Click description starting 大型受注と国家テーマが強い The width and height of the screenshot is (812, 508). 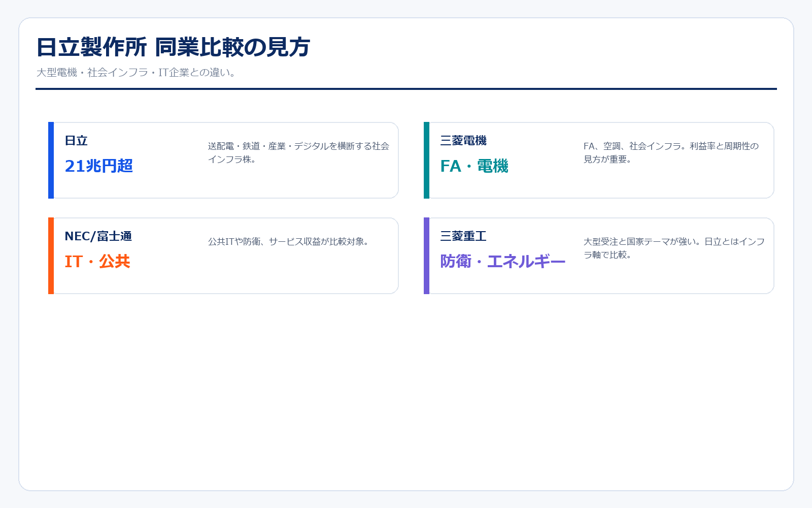pyautogui.click(x=674, y=248)
